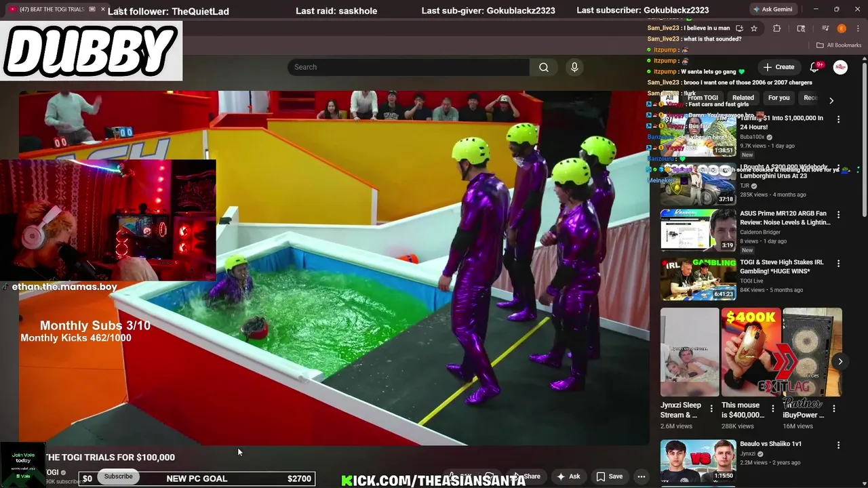The image size is (868, 488).
Task: Open the TOGI & Steve gambling video thumbnail
Action: pyautogui.click(x=698, y=279)
